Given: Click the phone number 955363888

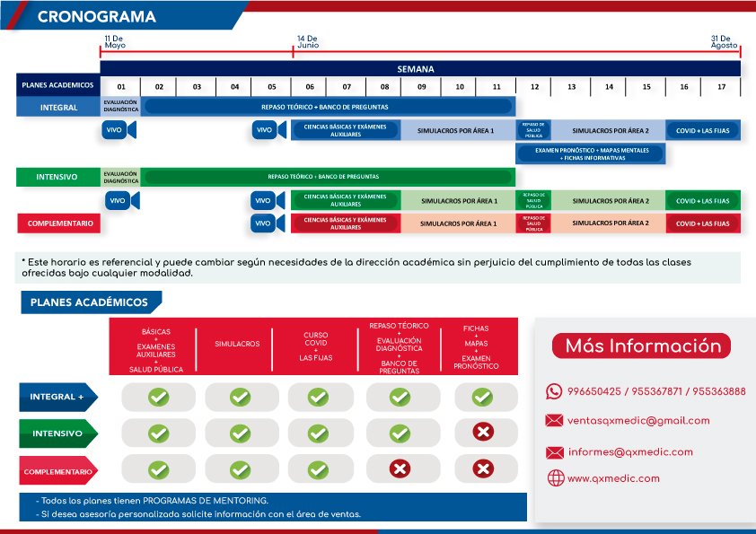Looking at the screenshot, I should coord(719,391).
